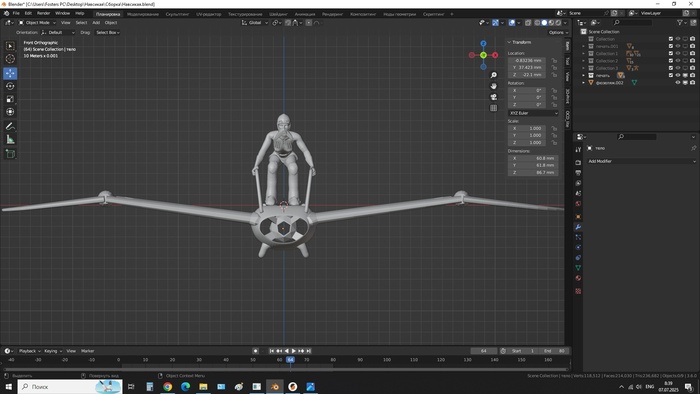This screenshot has height=394, width=700.
Task: Switch to solid viewport shading
Action: click(544, 23)
